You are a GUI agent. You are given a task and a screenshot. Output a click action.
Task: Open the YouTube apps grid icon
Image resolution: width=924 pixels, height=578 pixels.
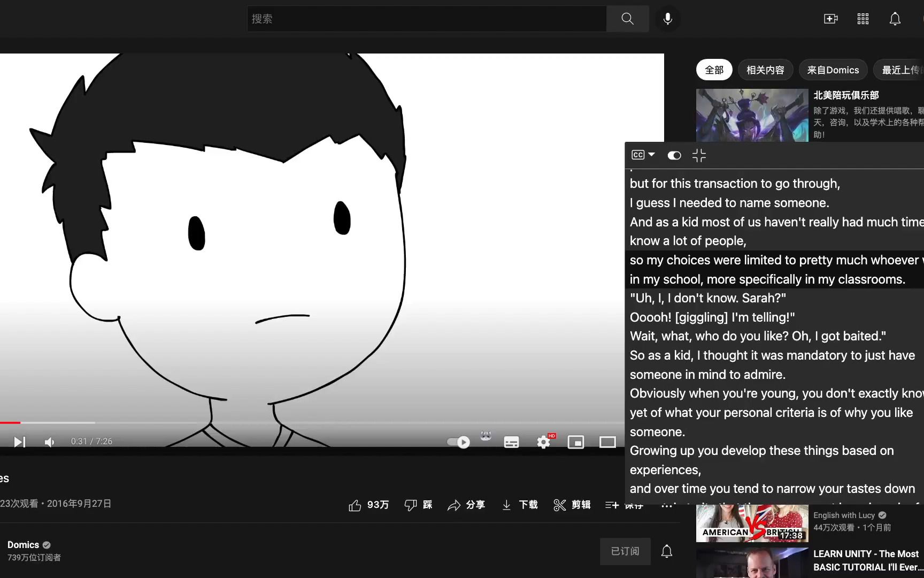(x=863, y=19)
